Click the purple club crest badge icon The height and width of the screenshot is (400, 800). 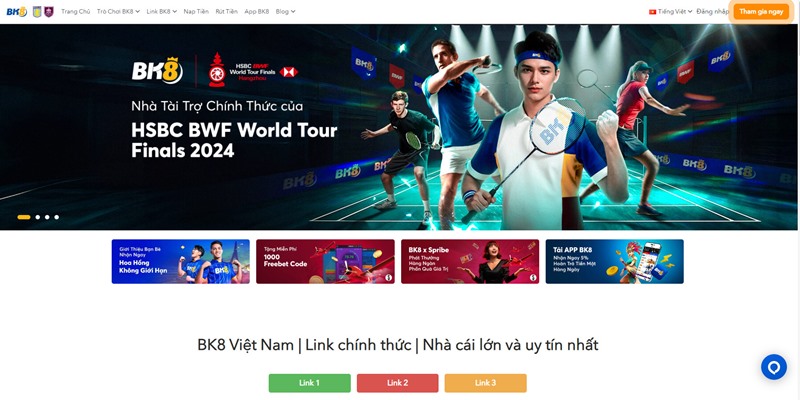[49, 11]
